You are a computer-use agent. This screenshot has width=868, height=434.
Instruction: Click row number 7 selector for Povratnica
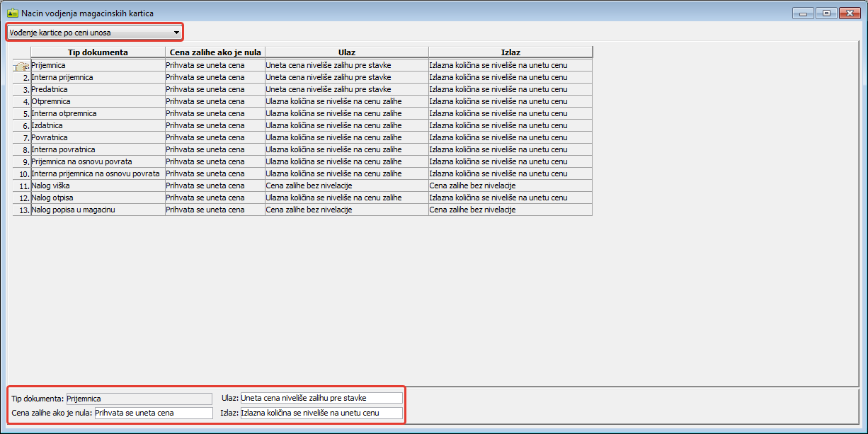pos(22,137)
